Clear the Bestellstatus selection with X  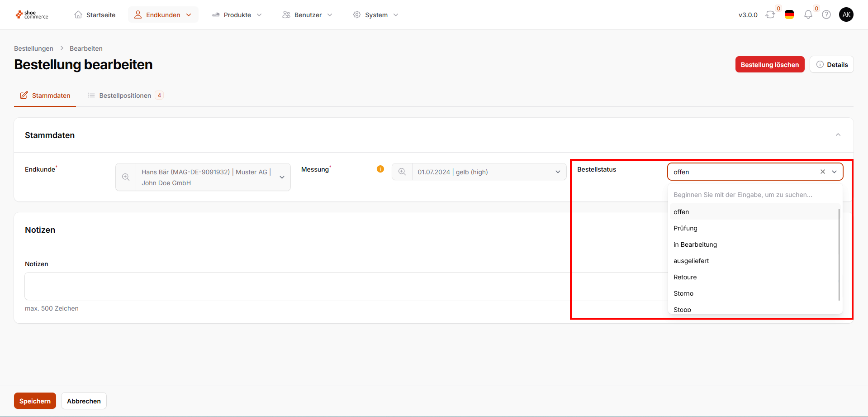(x=823, y=172)
